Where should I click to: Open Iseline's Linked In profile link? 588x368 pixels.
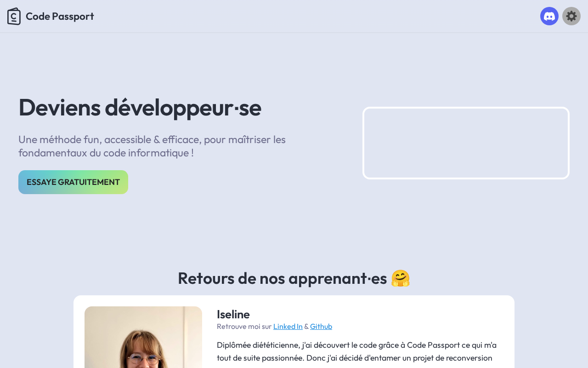point(288,326)
